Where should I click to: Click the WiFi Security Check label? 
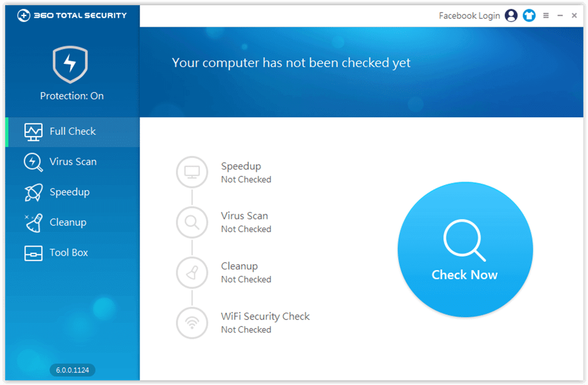265,317
